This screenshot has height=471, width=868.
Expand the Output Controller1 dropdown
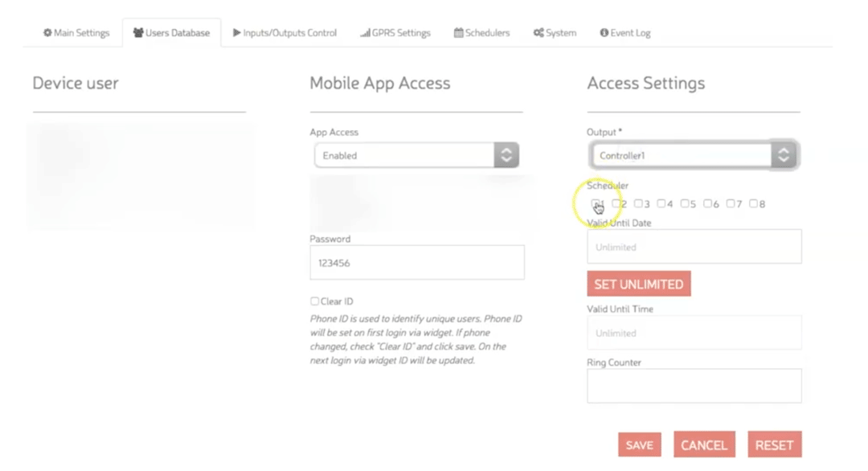coord(693,155)
